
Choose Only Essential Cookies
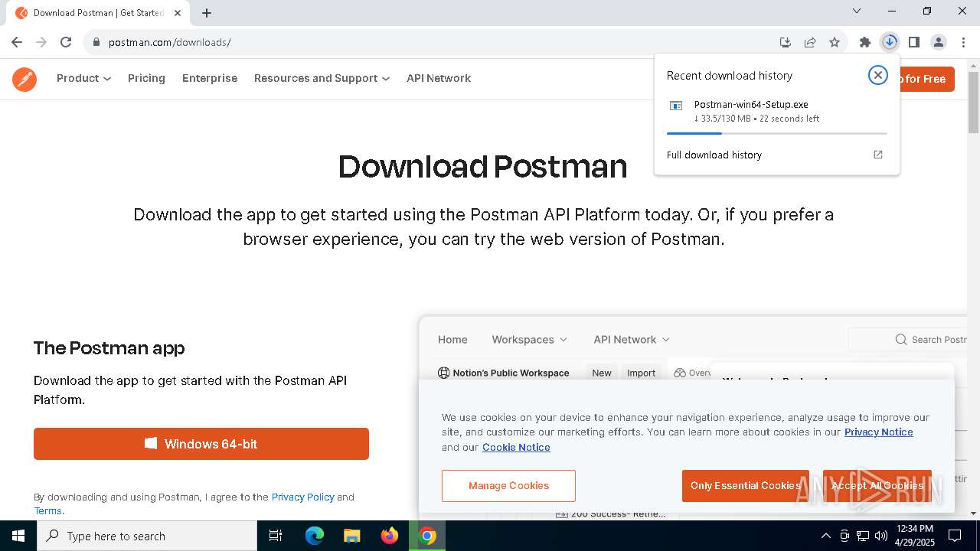click(745, 486)
